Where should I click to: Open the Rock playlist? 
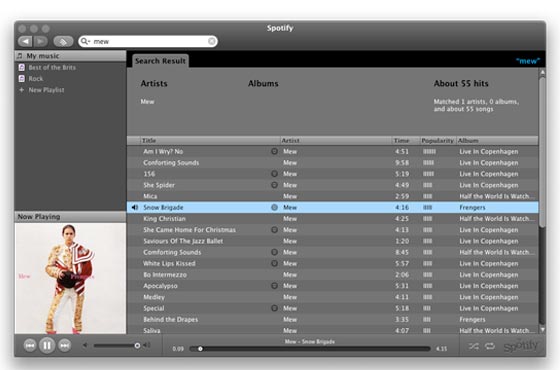coord(36,79)
